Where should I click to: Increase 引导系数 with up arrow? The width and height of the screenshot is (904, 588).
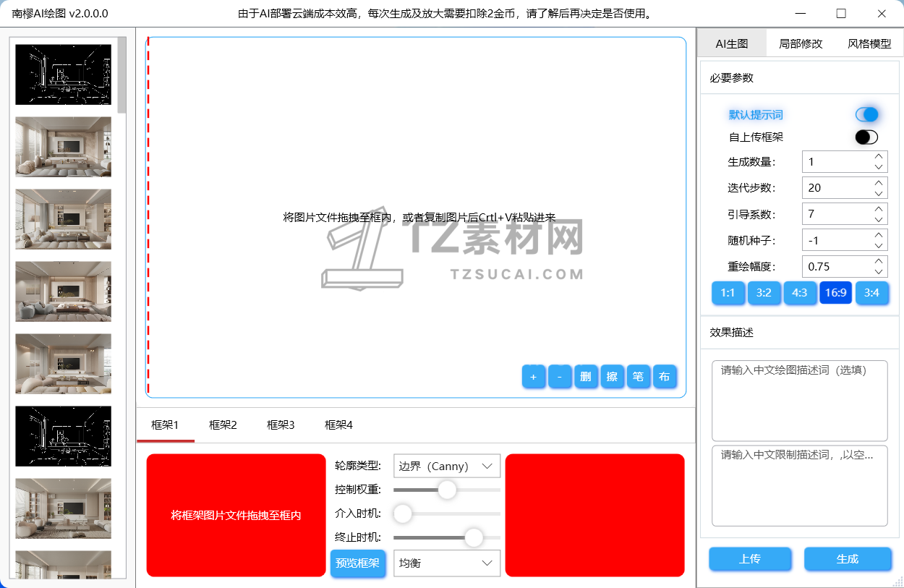pos(879,208)
